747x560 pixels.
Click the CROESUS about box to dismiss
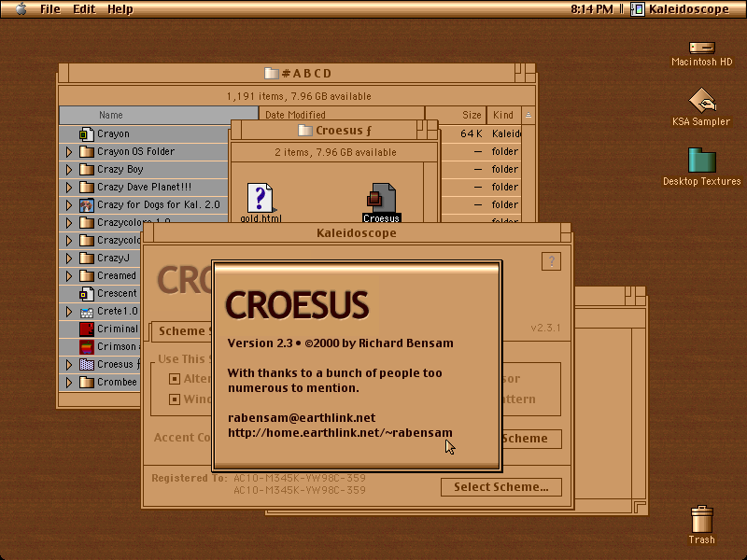357,366
